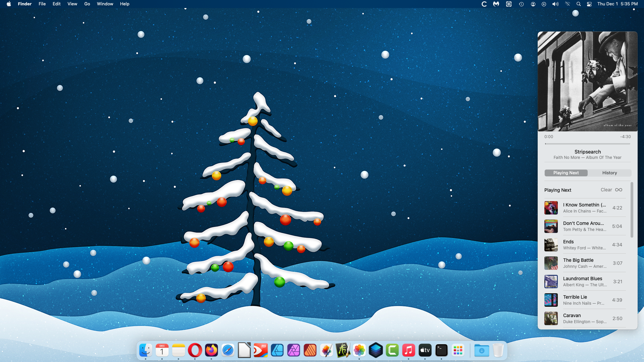Open the Music app in Dock

click(408, 351)
